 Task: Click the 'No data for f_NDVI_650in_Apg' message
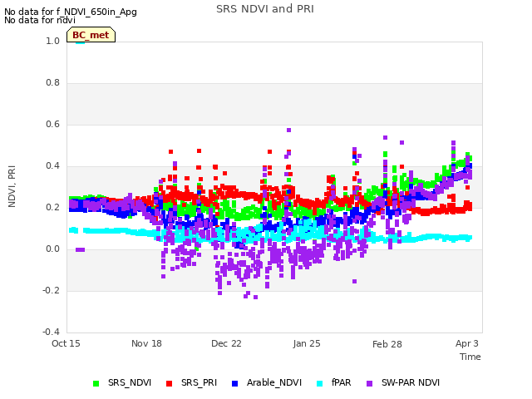(x=71, y=12)
